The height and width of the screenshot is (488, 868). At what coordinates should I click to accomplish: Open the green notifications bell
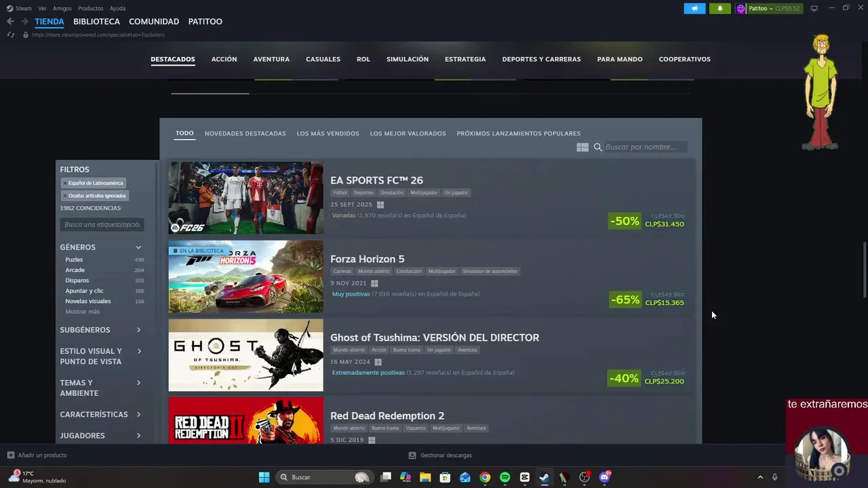tap(719, 8)
